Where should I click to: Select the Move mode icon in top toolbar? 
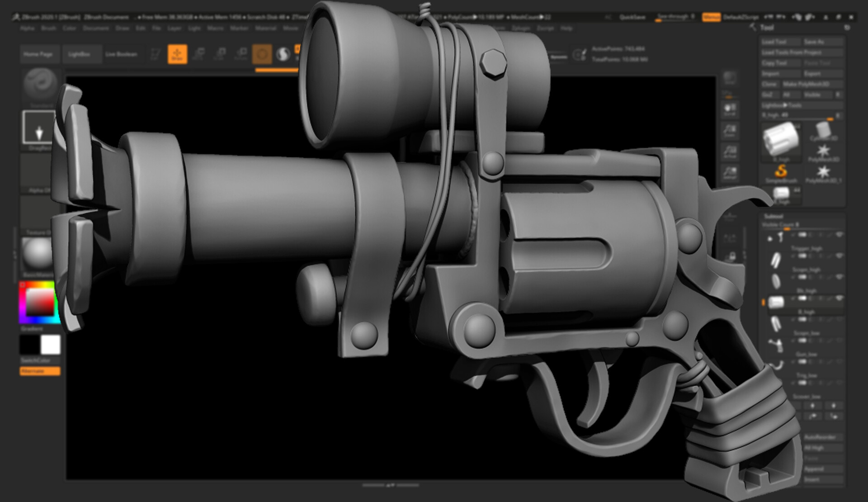tap(199, 53)
